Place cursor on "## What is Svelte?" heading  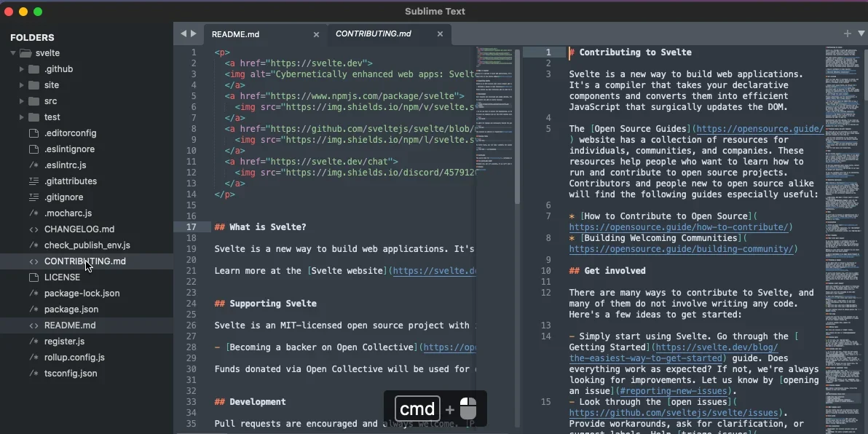pos(260,227)
